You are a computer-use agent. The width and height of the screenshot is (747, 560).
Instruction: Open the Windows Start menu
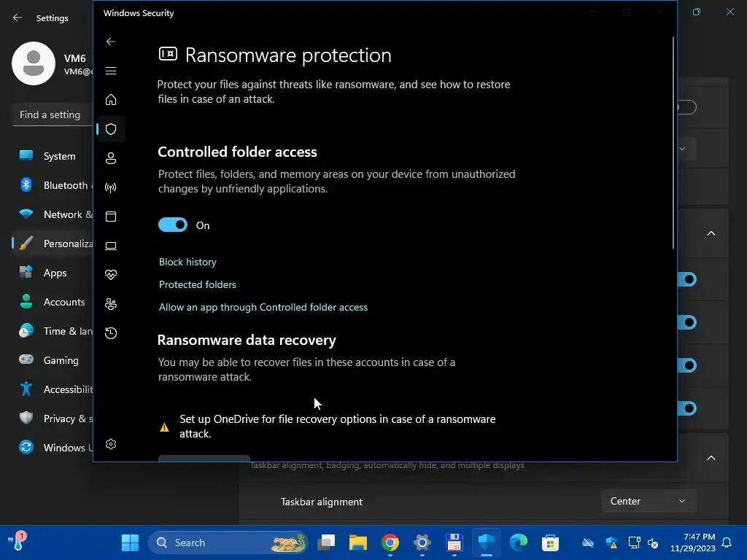(x=130, y=542)
